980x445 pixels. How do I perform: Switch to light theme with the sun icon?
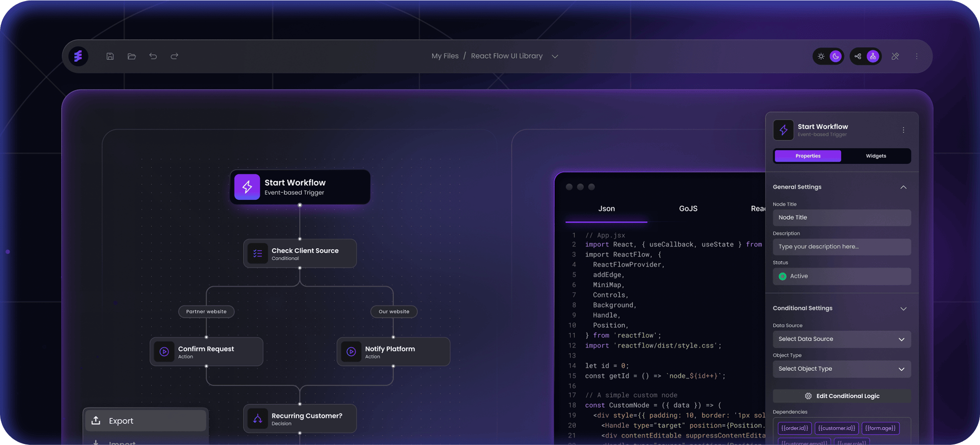pos(821,56)
